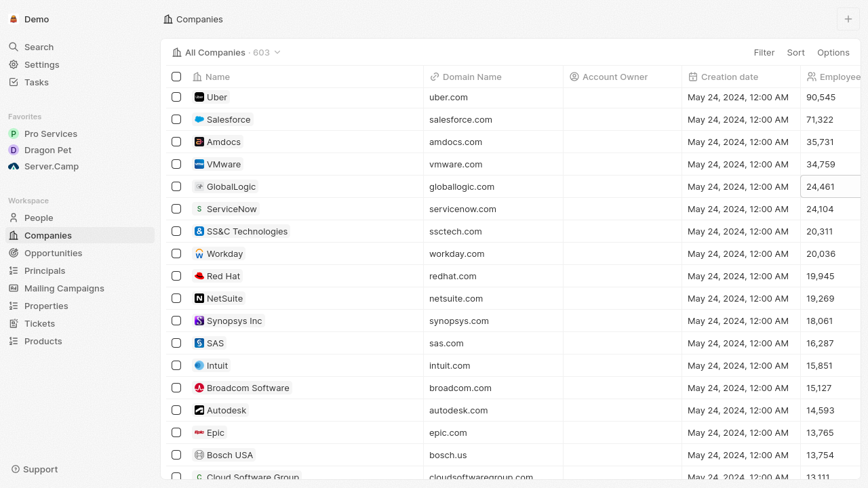The image size is (868, 488).
Task: Click the People icon in Workspace
Action: [14, 218]
